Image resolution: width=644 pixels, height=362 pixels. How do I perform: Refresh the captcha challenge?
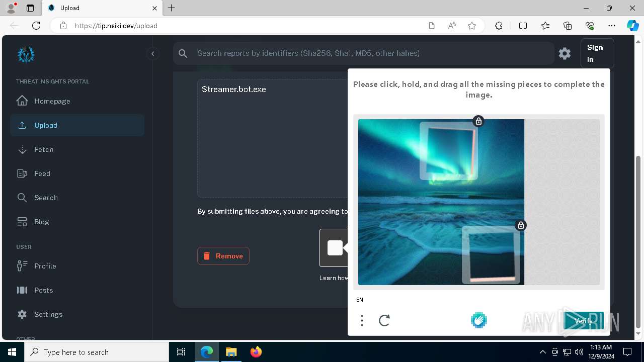pos(384,320)
